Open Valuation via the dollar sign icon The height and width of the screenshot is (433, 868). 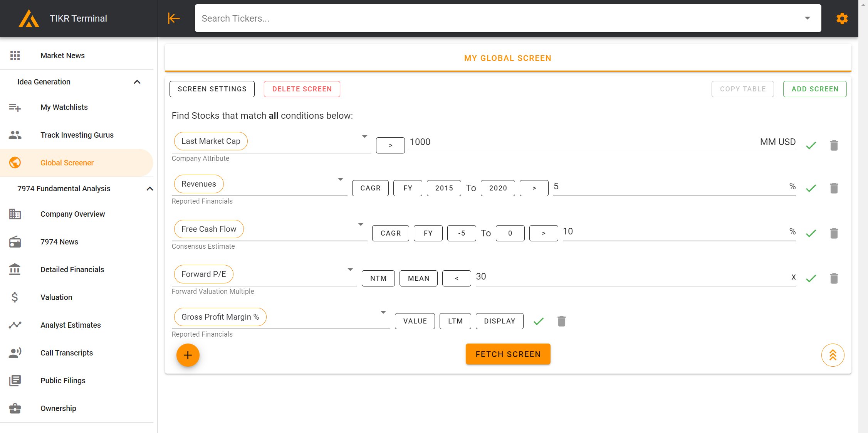14,297
